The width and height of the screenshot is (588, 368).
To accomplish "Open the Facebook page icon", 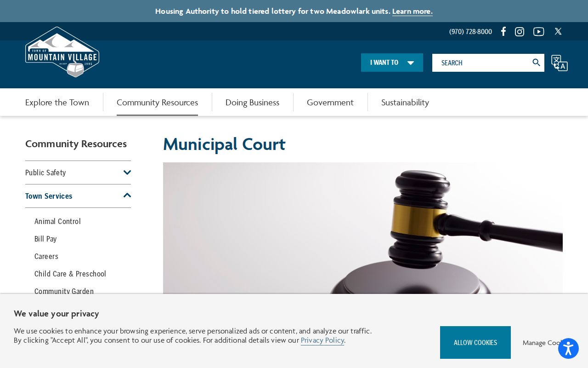I will point(503,31).
